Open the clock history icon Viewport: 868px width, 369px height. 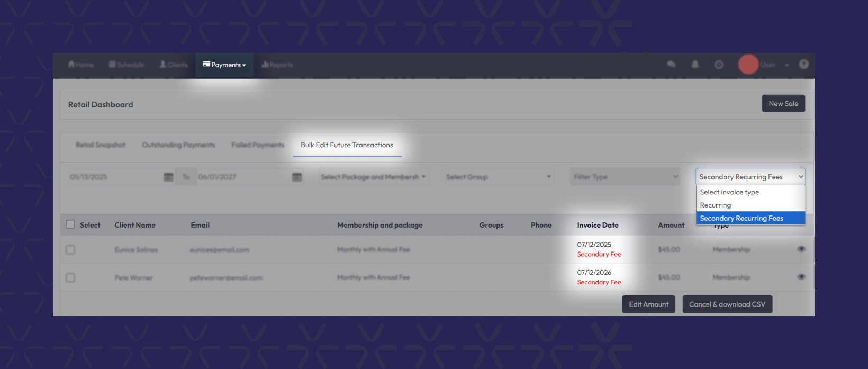pyautogui.click(x=719, y=65)
